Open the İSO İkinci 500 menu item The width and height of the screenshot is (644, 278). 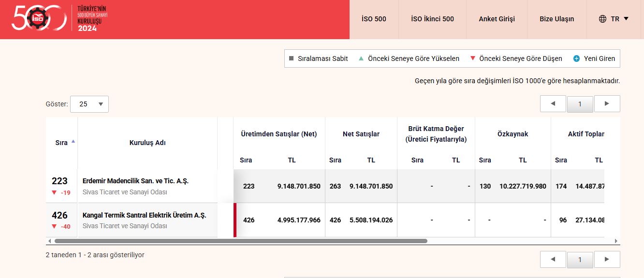coord(432,19)
